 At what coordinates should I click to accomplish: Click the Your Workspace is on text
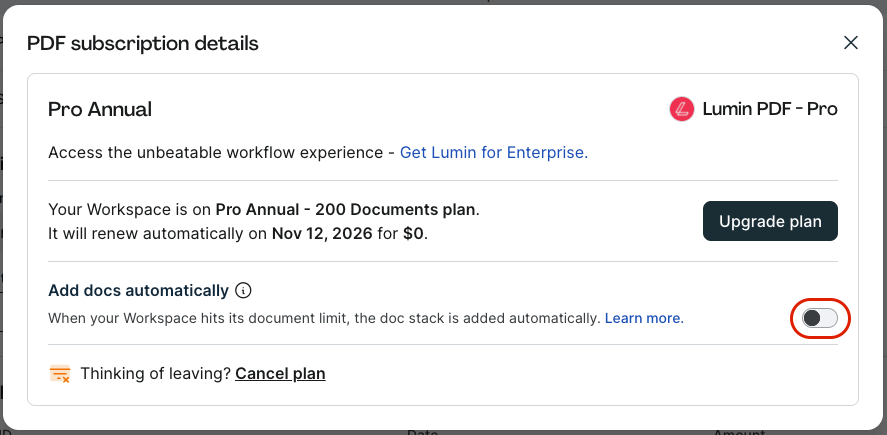point(130,210)
